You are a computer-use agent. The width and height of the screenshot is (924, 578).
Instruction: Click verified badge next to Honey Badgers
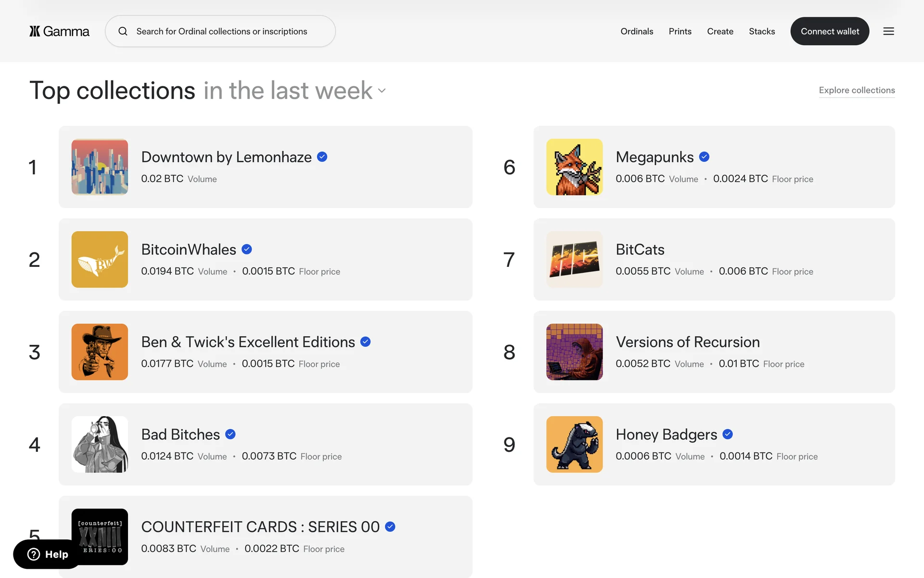(728, 434)
